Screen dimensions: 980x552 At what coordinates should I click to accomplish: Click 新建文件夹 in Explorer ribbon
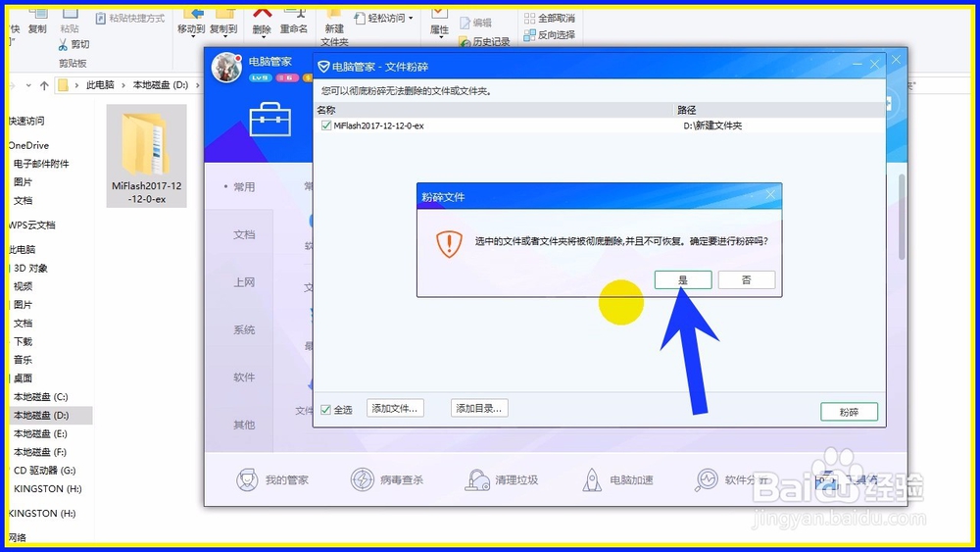[x=334, y=27]
